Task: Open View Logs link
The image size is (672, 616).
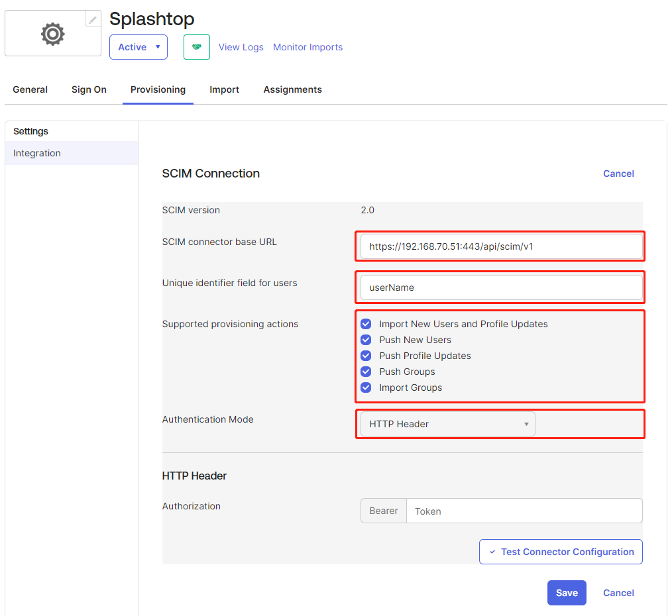Action: pyautogui.click(x=241, y=47)
